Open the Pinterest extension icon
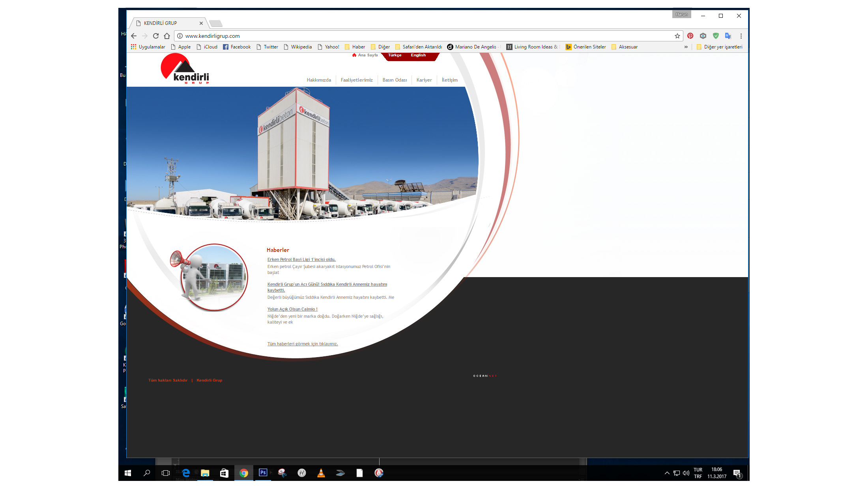The image size is (868, 488). (x=690, y=36)
